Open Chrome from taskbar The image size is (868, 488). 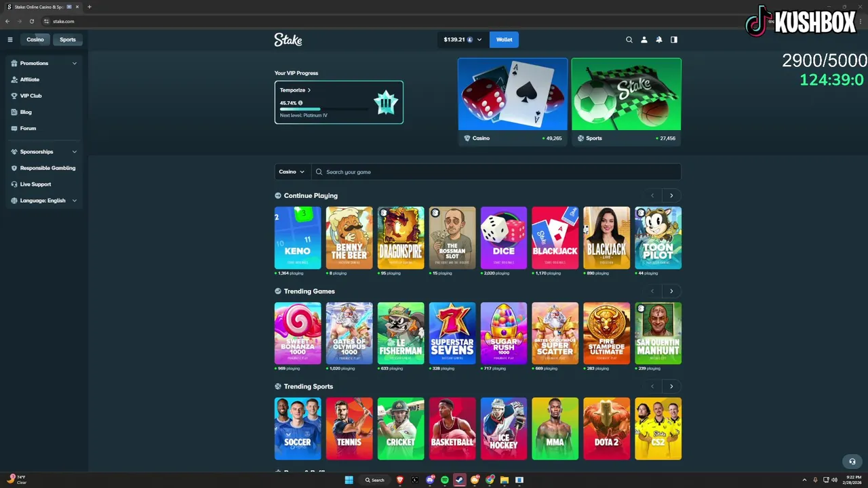click(490, 480)
